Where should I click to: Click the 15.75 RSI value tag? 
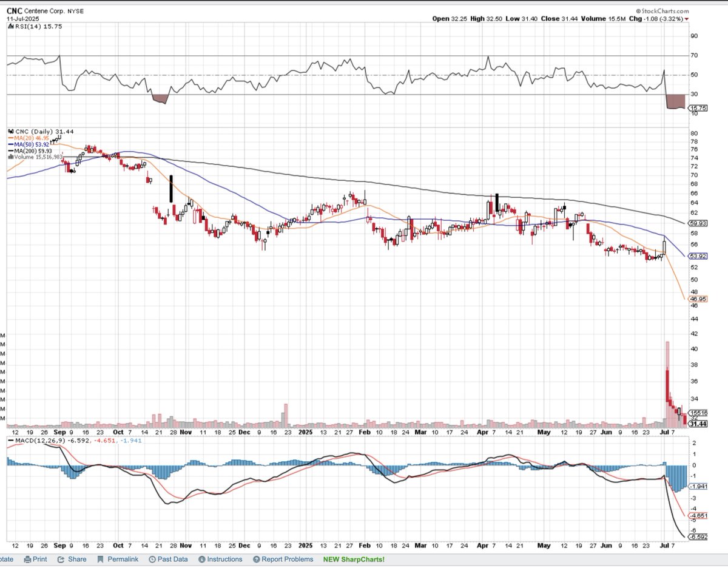coord(697,107)
